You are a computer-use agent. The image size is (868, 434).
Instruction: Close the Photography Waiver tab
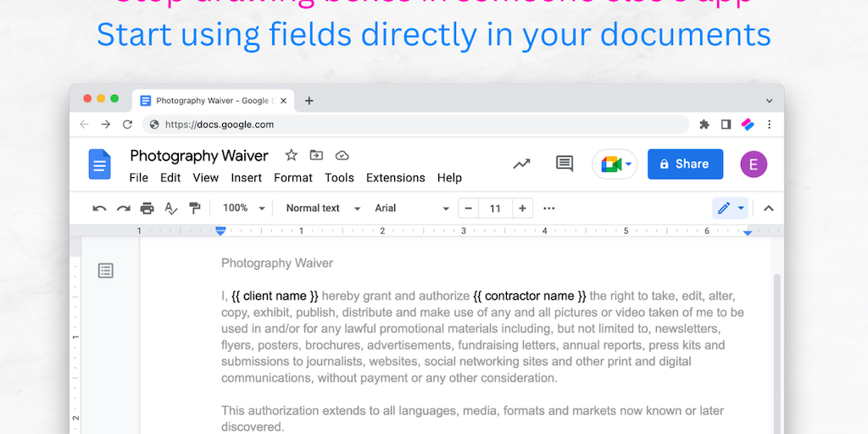283,101
